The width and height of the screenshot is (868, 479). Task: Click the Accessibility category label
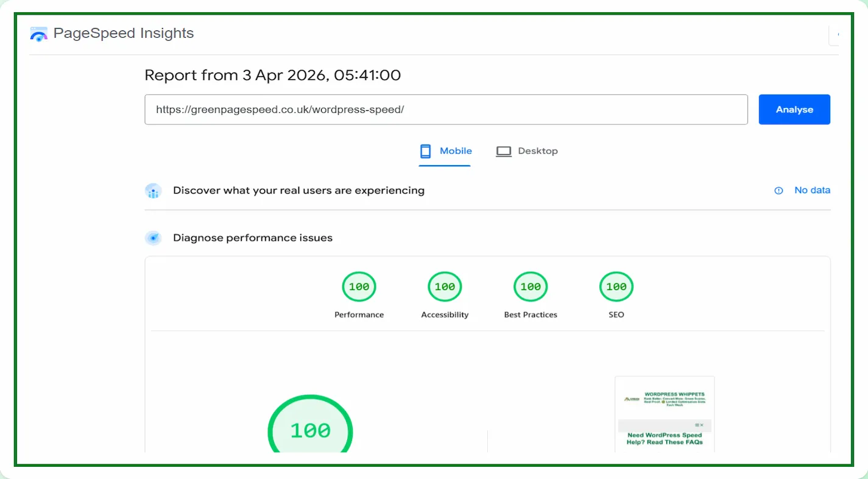tap(445, 314)
